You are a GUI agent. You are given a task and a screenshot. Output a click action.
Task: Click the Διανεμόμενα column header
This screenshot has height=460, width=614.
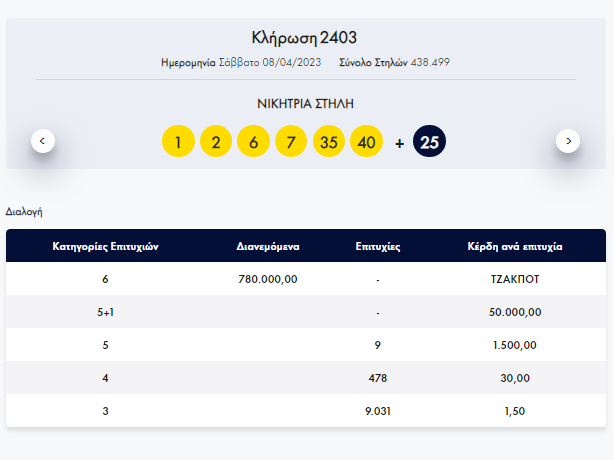268,246
